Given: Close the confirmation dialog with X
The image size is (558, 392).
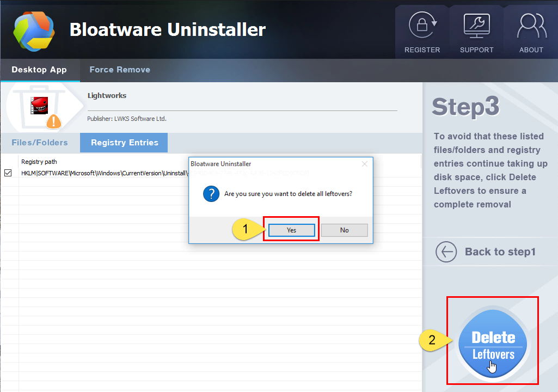Looking at the screenshot, I should pyautogui.click(x=364, y=164).
